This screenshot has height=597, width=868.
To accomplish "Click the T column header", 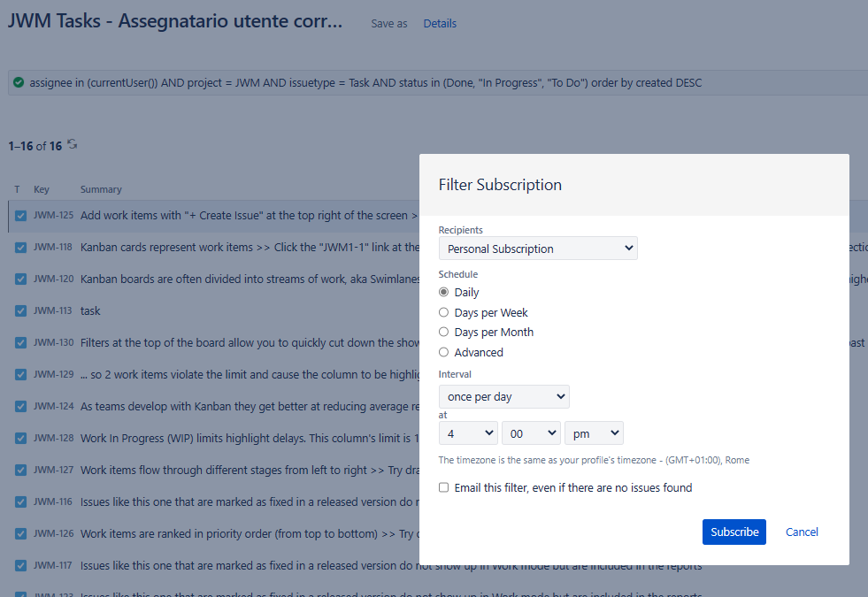I will (x=17, y=189).
